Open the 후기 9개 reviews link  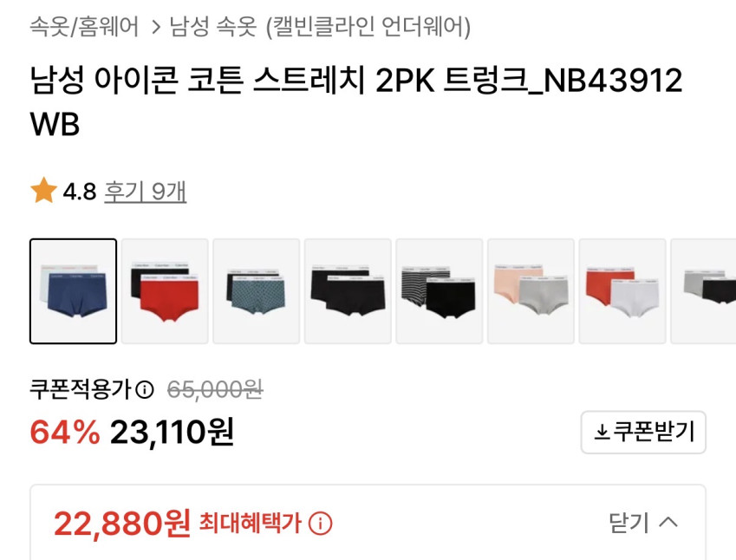145,192
